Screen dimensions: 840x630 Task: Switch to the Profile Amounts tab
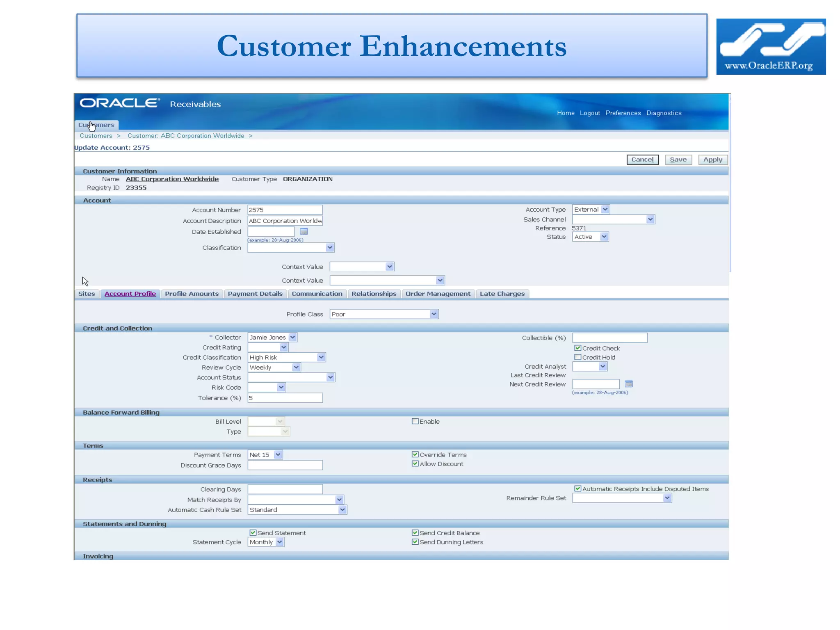click(192, 294)
